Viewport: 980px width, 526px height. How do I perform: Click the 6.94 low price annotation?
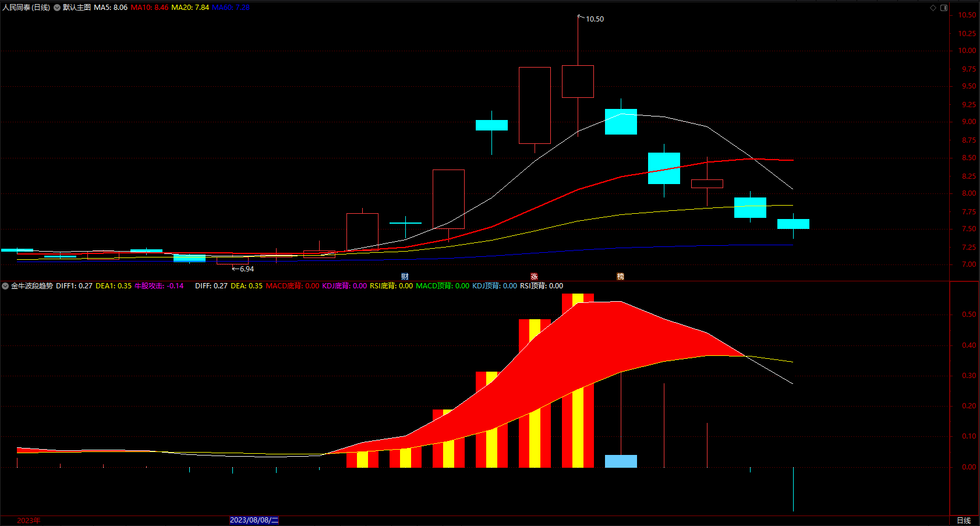point(247,269)
